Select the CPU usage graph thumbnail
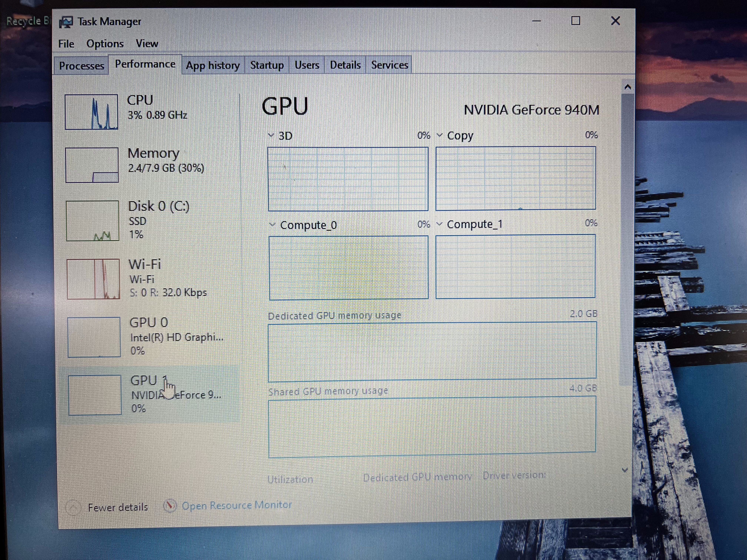747x560 pixels. [x=92, y=112]
